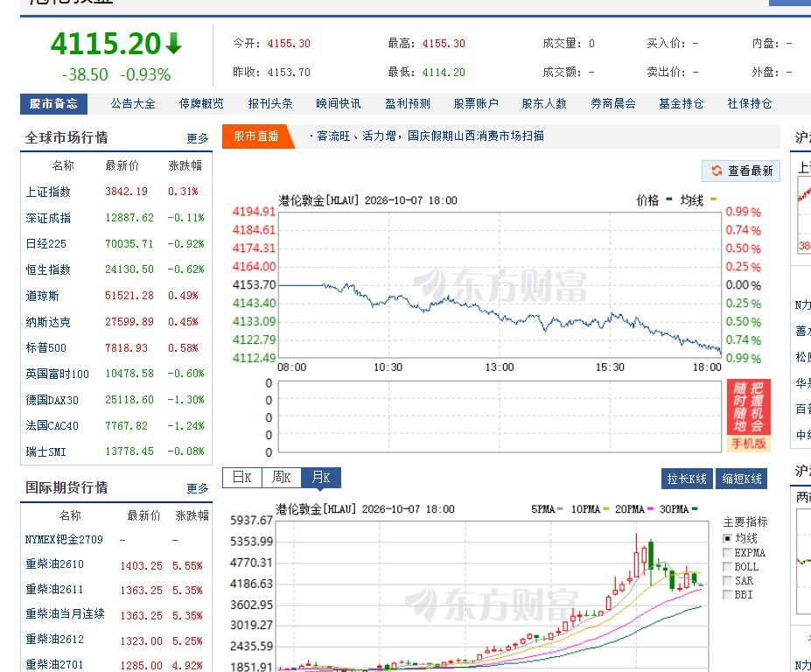Click the 最低 value 4114.20

[x=444, y=73]
